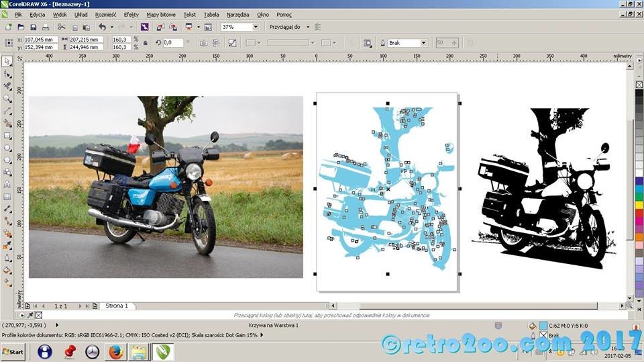
Task: Switch to the 'Strona 1' page tab
Action: pyautogui.click(x=117, y=306)
